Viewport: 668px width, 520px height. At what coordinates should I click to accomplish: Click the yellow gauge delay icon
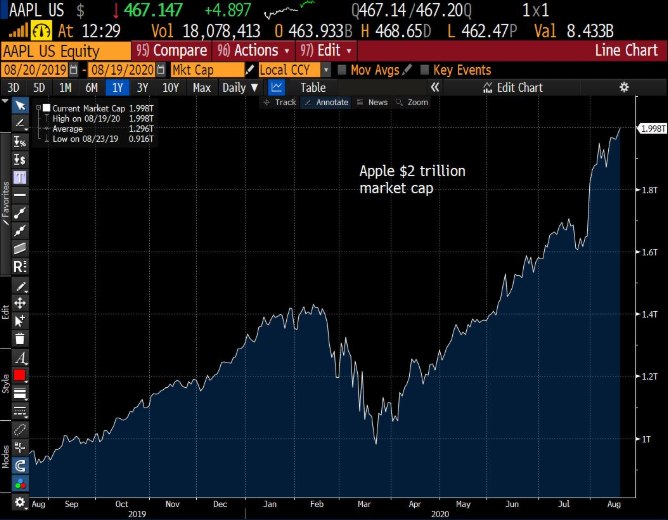(x=41, y=31)
